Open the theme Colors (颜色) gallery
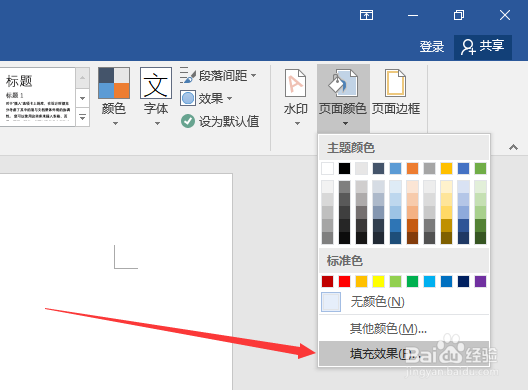The width and height of the screenshot is (528, 390). point(114,97)
